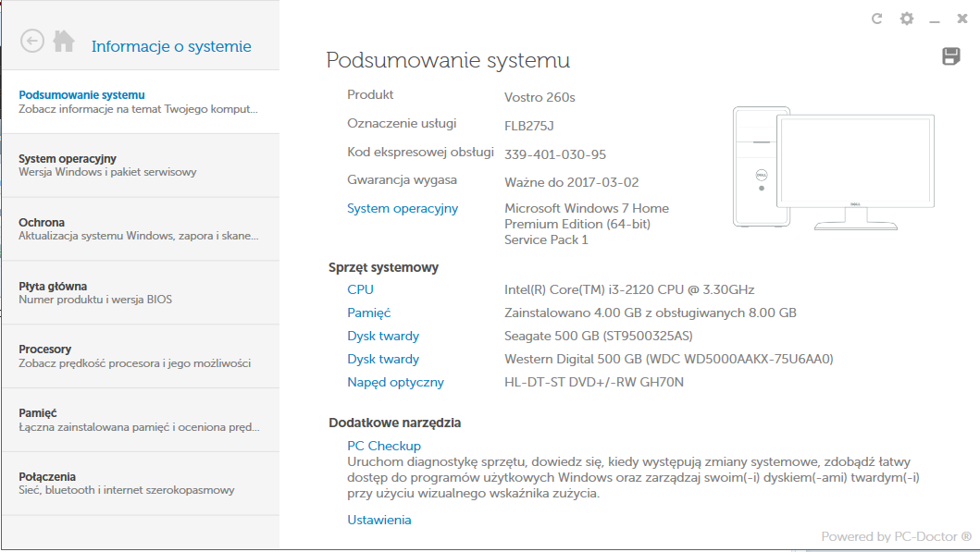Click the Kod ekspresowej obsługi label
The width and height of the screenshot is (980, 552).
tap(421, 152)
